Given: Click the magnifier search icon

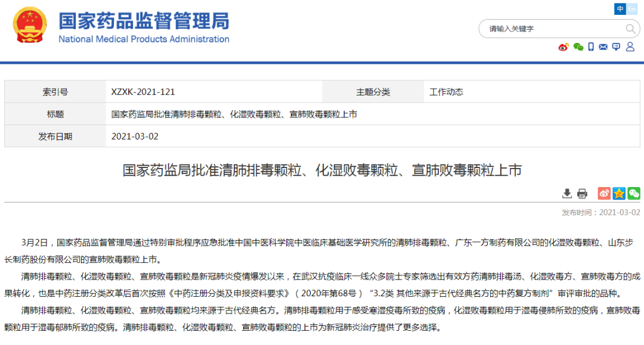Looking at the screenshot, I should [630, 29].
